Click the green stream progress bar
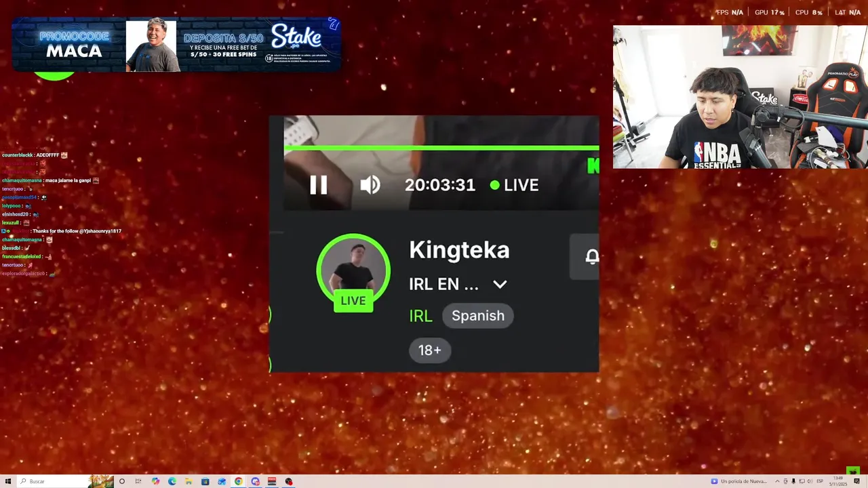 coord(441,147)
